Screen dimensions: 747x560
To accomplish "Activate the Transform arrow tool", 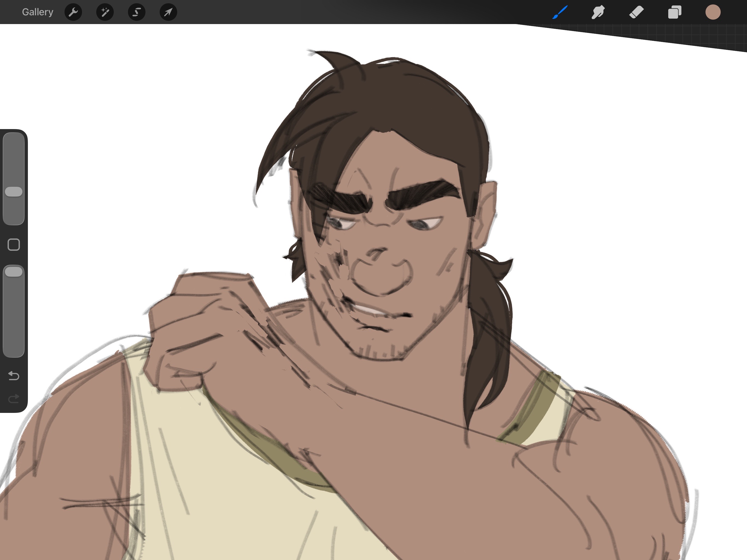I will pyautogui.click(x=168, y=13).
